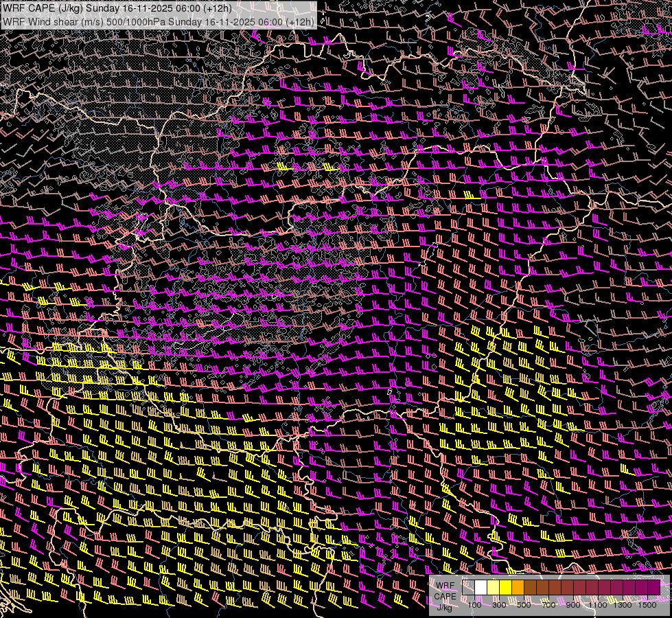This screenshot has width=672, height=618.
Task: Click the 1100 legend tick label
Action: pyautogui.click(x=599, y=604)
